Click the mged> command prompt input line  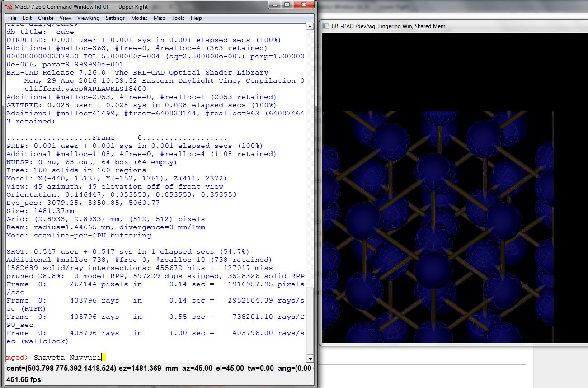(156, 357)
